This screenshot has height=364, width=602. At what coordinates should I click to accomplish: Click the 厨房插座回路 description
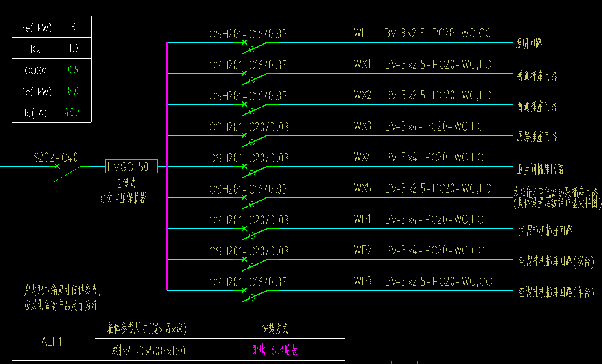536,137
